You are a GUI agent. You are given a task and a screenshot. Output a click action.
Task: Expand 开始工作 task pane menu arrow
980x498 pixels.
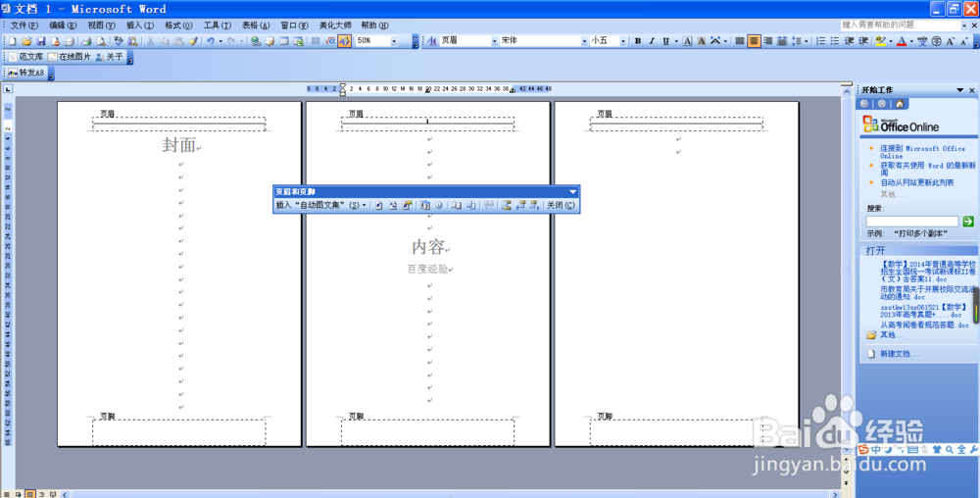click(x=960, y=90)
